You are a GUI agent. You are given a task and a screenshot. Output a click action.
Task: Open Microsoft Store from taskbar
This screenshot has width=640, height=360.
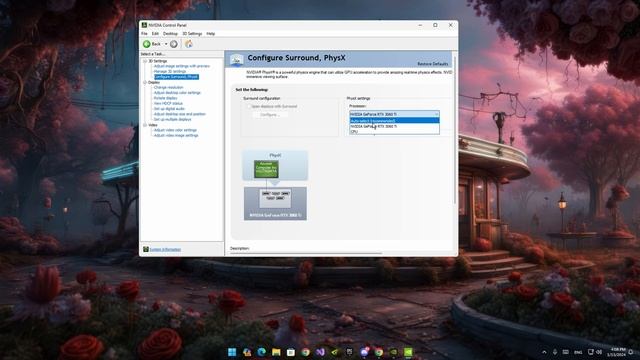pyautogui.click(x=291, y=352)
